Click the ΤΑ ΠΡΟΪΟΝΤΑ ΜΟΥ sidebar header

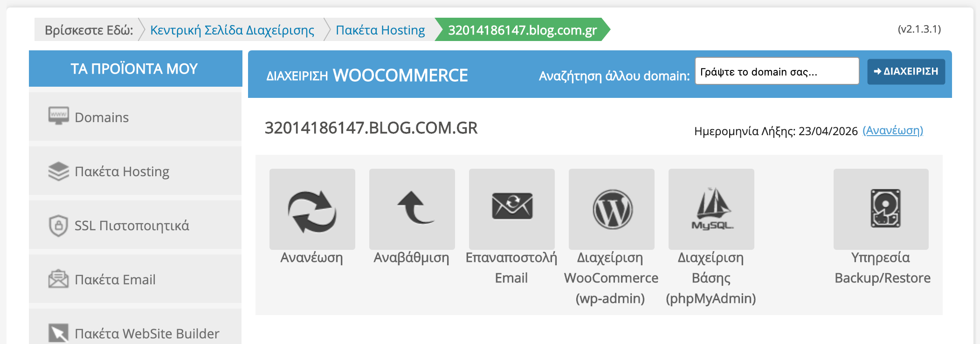pyautogui.click(x=135, y=69)
